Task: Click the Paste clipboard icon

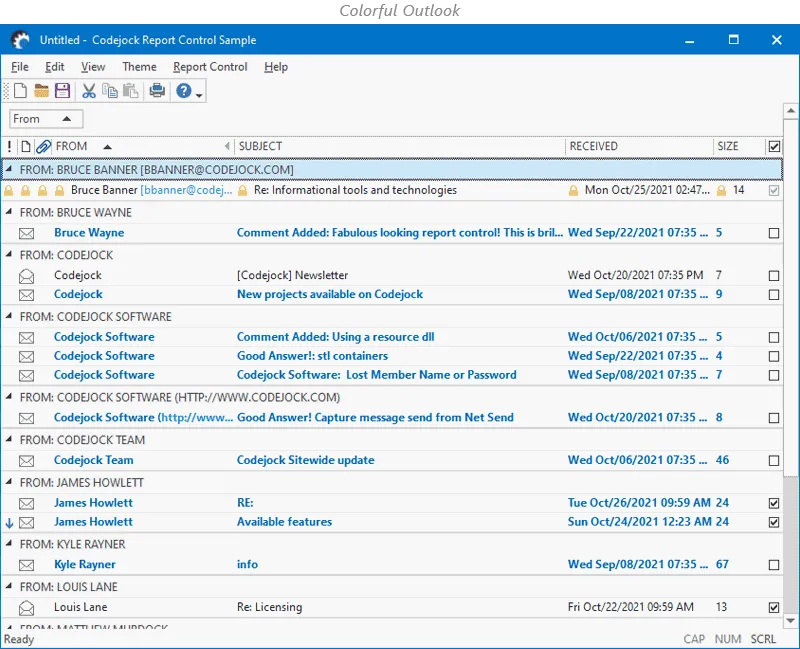Action: (131, 91)
